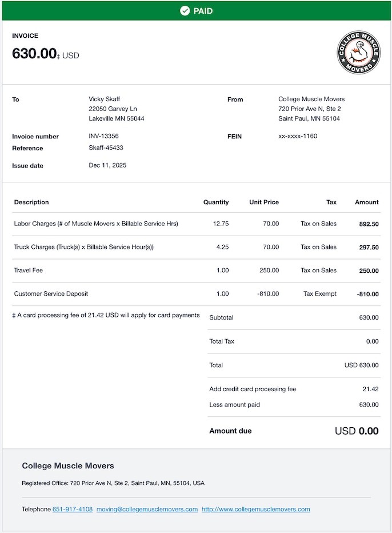
Task: Click the Description column header
Action: click(31, 202)
